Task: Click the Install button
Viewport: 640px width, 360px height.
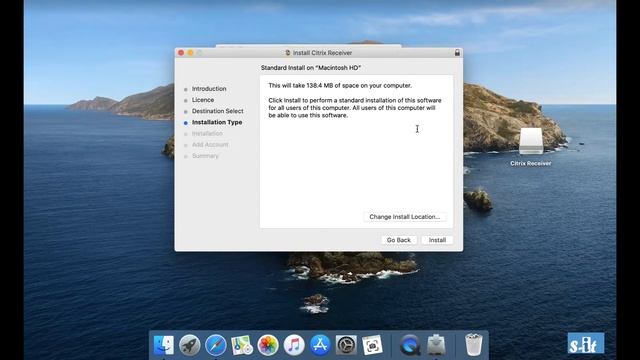Action: tap(437, 240)
